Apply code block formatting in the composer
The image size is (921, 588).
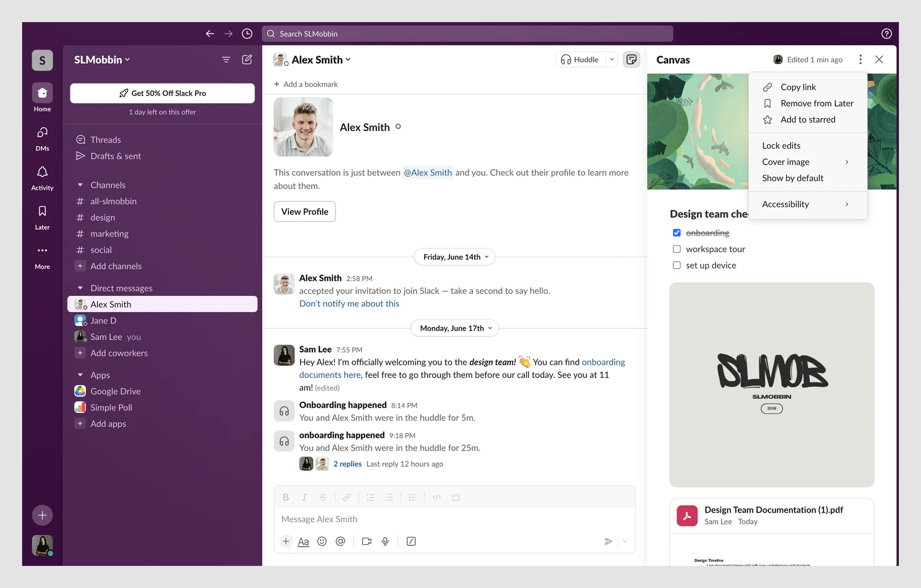click(x=455, y=497)
